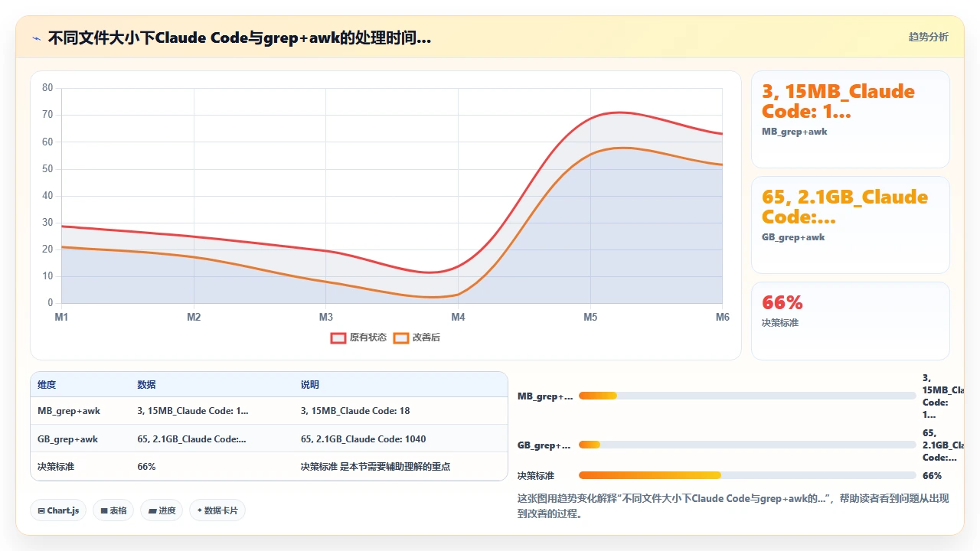Click the M6 label on the chart x-axis

pyautogui.click(x=723, y=317)
